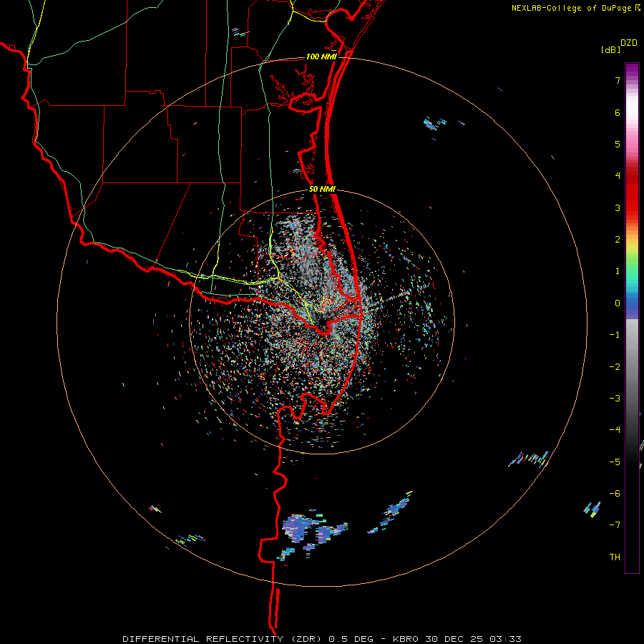This screenshot has width=644, height=644.
Task: Click the -3 value on the color scale
Action: tap(615, 399)
